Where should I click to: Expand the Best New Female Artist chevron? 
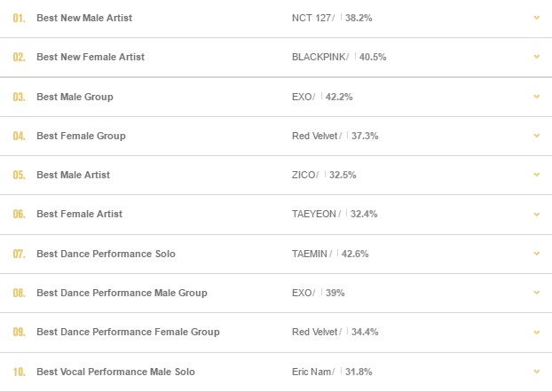point(537,57)
